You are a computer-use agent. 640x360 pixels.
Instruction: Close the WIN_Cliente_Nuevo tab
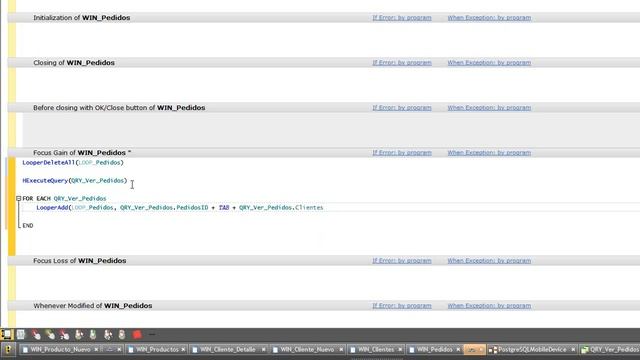coord(341,349)
